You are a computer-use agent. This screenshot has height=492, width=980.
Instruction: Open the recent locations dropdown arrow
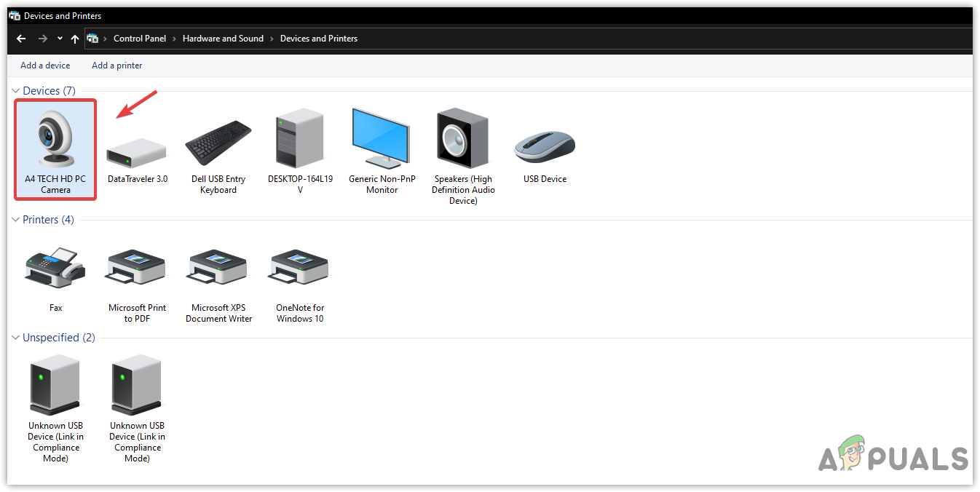tap(60, 39)
